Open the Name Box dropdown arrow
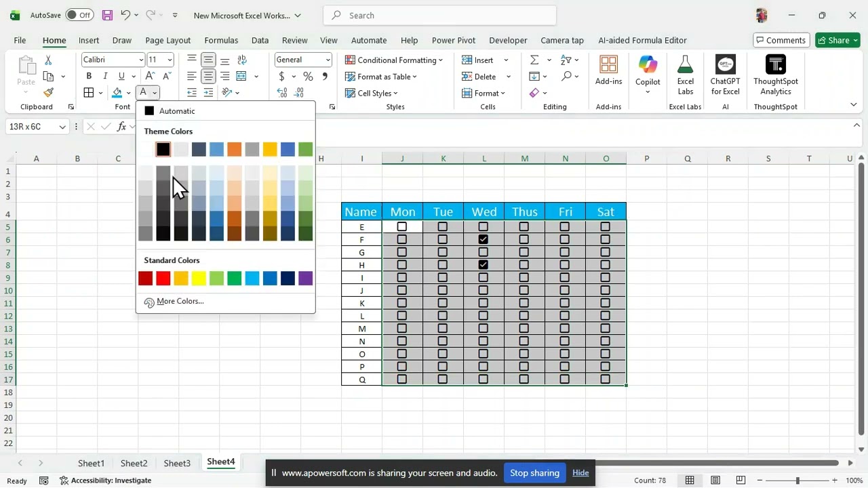Screen dimensions: 868x488 click(x=62, y=127)
